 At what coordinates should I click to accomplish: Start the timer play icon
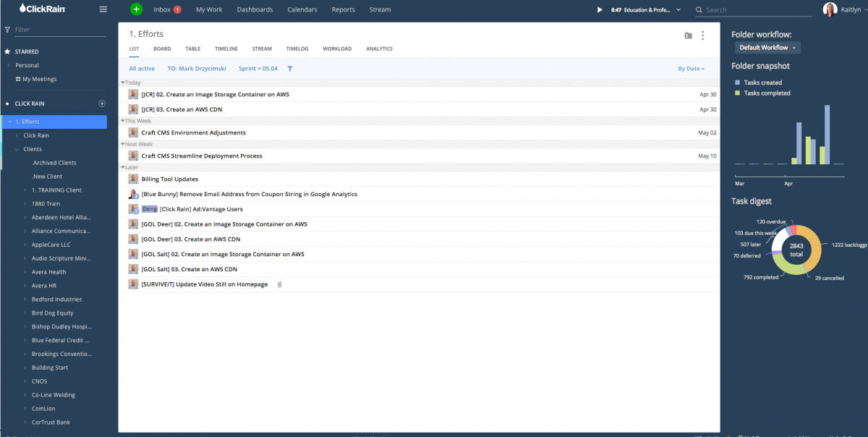click(599, 10)
